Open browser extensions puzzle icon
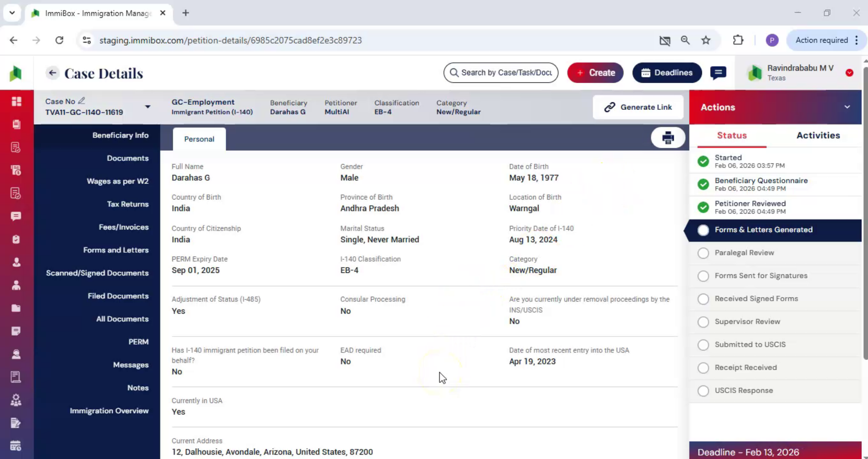The width and height of the screenshot is (868, 459). [738, 40]
